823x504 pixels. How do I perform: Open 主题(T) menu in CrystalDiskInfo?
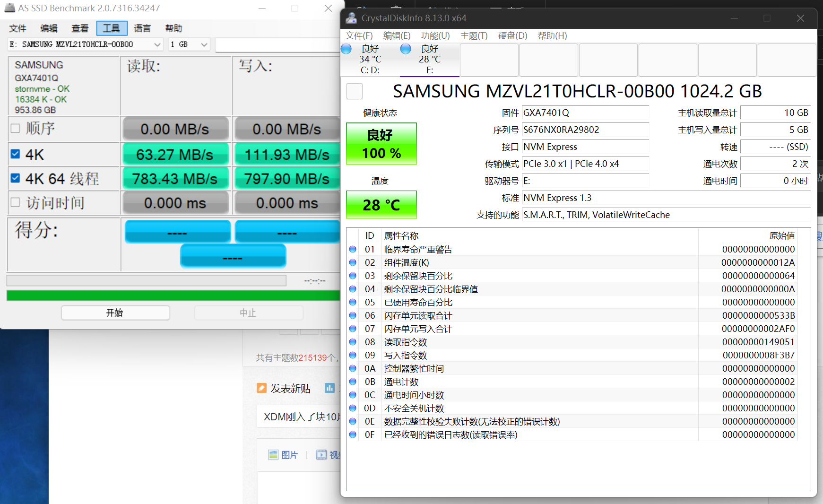coord(474,36)
